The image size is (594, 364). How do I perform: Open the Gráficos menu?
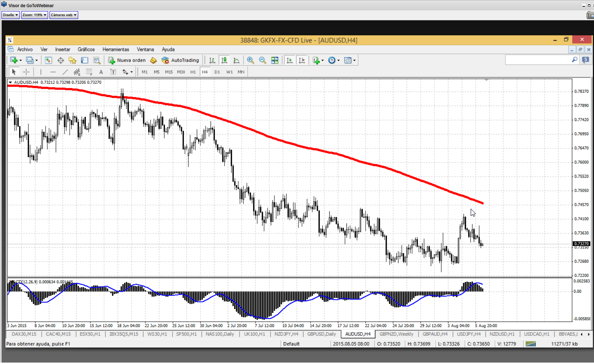coord(86,49)
